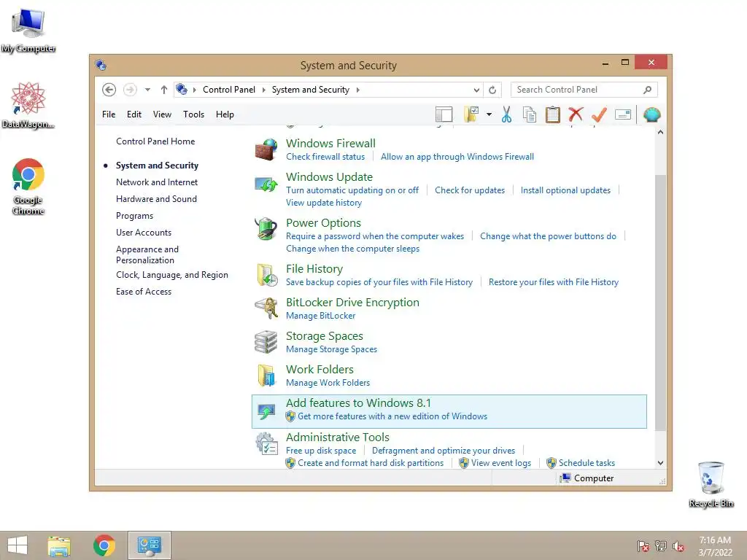
Task: Click Get more features with new edition
Action: click(392, 416)
